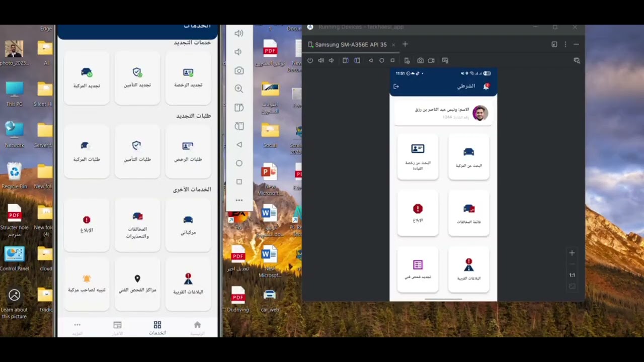The image size is (644, 362).
Task: Switch to the Services tab (الخدمات)
Action: click(x=157, y=328)
